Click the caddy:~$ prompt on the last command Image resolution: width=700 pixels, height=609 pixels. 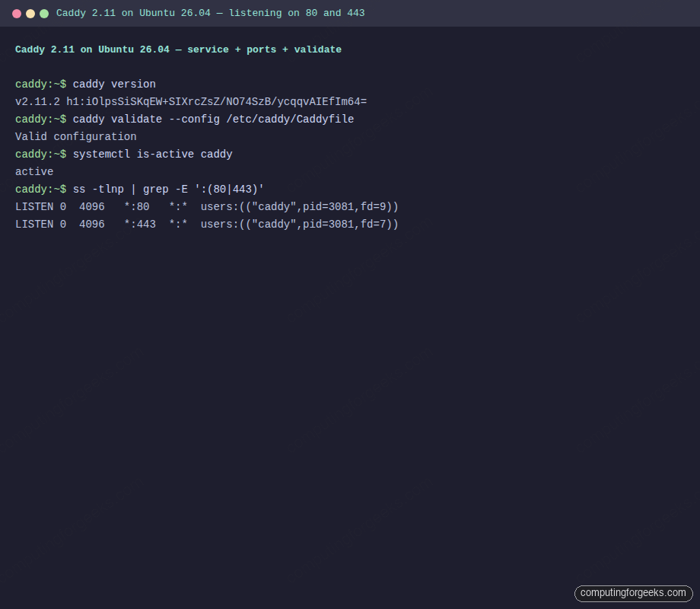[x=40, y=189]
